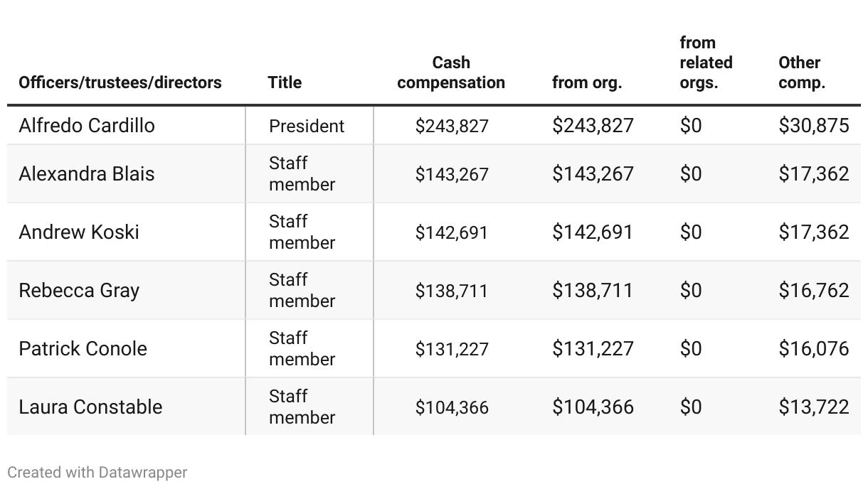Viewport: 868px width, 489px height.
Task: Click the Title column header
Action: click(x=285, y=82)
